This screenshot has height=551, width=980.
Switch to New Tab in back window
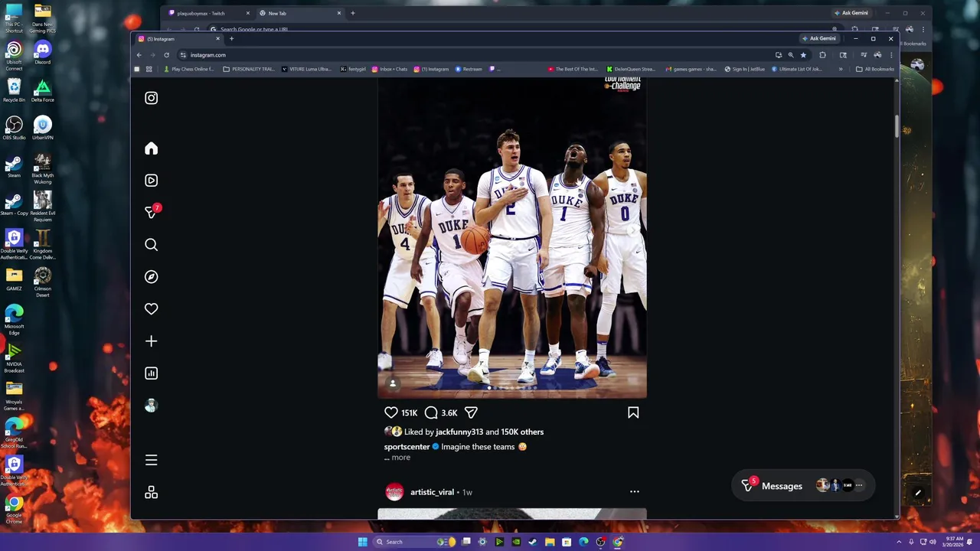(x=299, y=13)
